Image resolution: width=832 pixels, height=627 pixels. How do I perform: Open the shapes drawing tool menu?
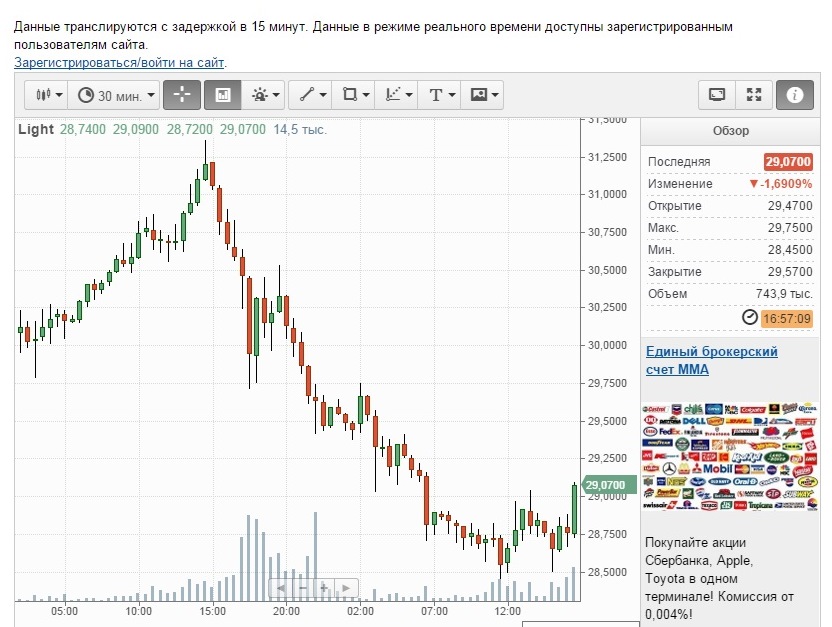click(x=354, y=95)
